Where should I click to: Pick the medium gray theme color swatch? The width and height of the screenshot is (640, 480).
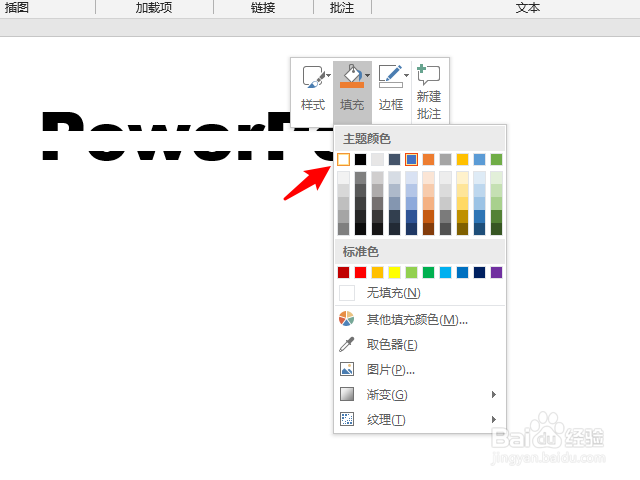[x=445, y=160]
